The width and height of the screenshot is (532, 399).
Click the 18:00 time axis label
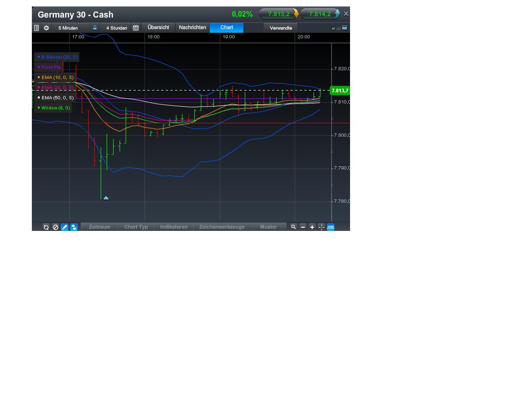(x=153, y=36)
